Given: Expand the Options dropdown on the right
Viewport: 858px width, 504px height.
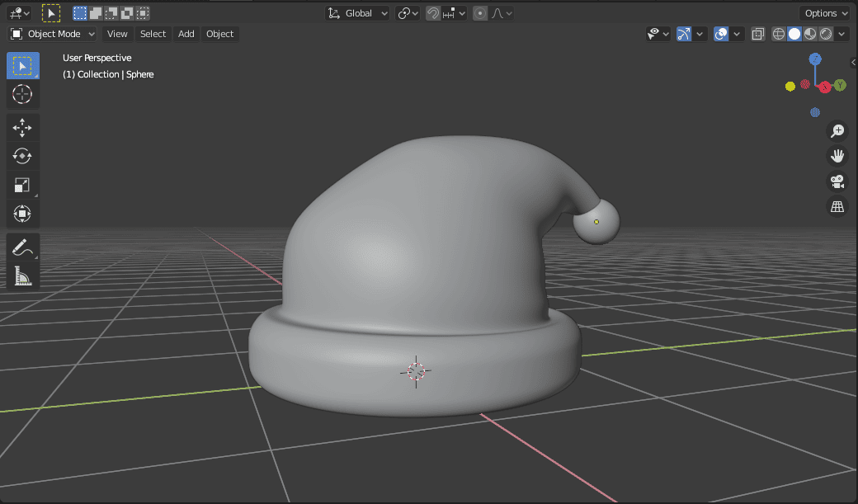Looking at the screenshot, I should (x=824, y=12).
